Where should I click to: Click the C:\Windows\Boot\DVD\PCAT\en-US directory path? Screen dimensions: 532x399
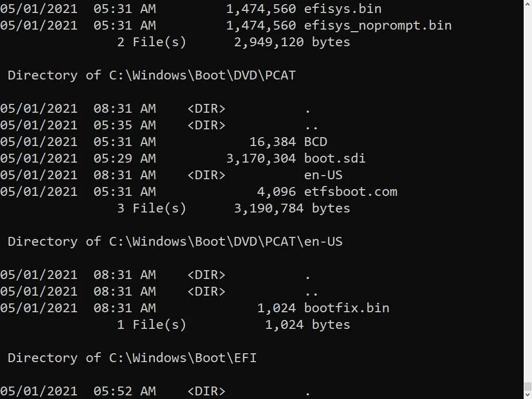coord(225,242)
